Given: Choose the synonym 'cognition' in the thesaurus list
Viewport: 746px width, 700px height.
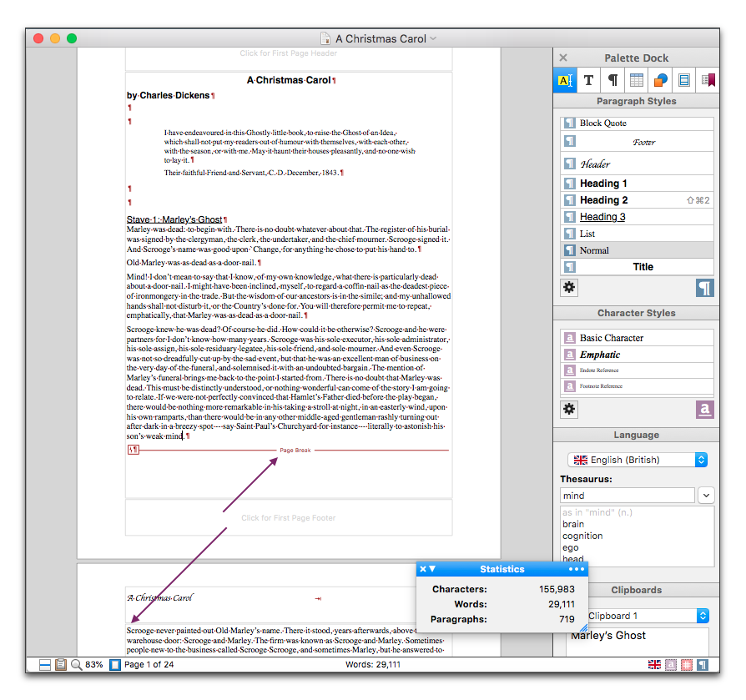Looking at the screenshot, I should (582, 536).
